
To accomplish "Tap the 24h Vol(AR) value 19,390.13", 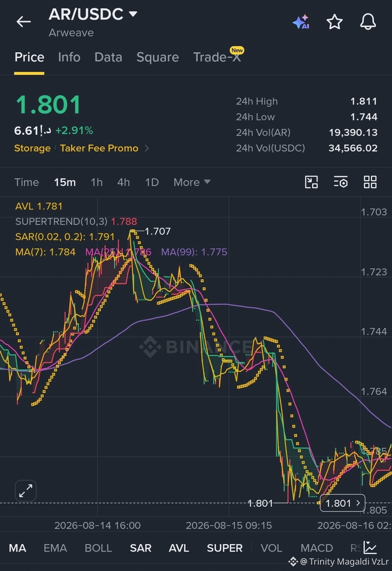I will [353, 133].
